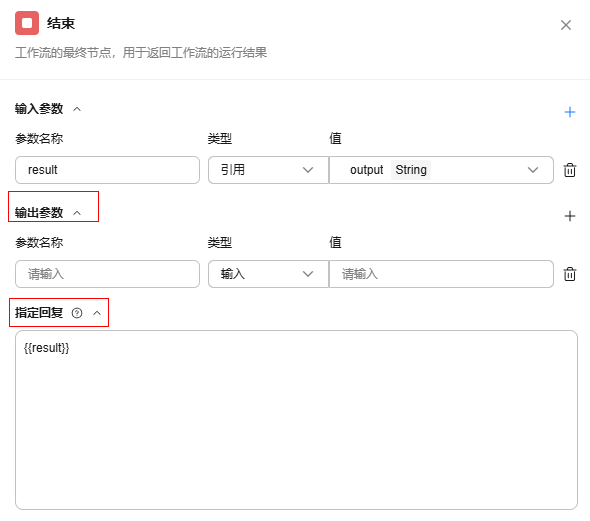The image size is (590, 521).
Task: Collapse the 输出参数 section chevron
Action: coord(77,213)
